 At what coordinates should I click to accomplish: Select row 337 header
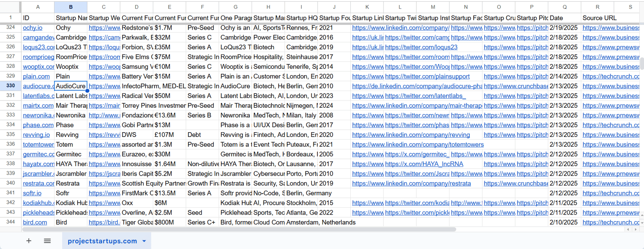(x=11, y=154)
